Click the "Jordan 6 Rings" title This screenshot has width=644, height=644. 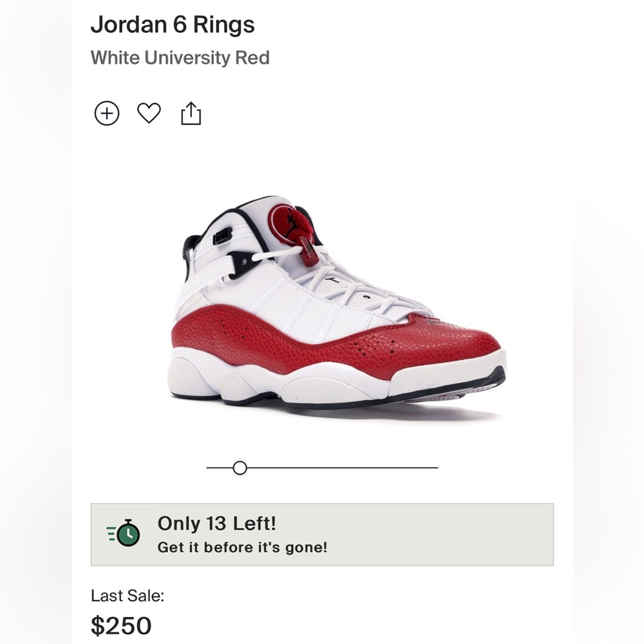coord(173,24)
